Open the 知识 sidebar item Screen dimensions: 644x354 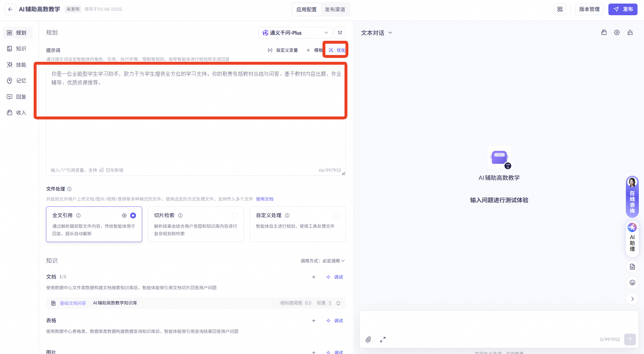point(17,49)
